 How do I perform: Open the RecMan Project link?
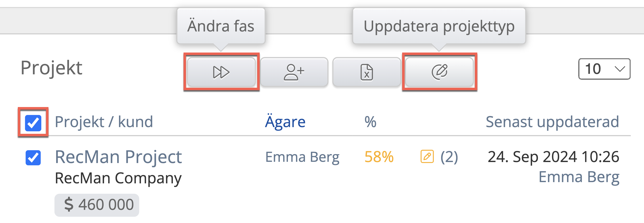[x=118, y=157]
